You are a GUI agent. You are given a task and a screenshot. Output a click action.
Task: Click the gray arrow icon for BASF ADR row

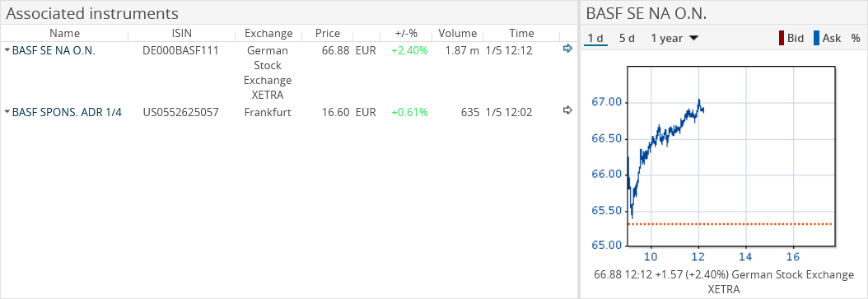coord(567,110)
